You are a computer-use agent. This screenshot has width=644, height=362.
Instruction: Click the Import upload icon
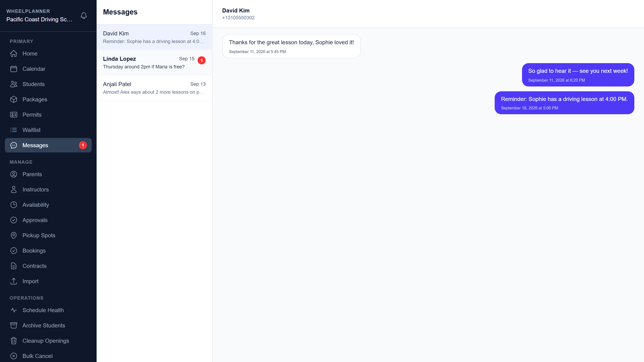(x=13, y=281)
